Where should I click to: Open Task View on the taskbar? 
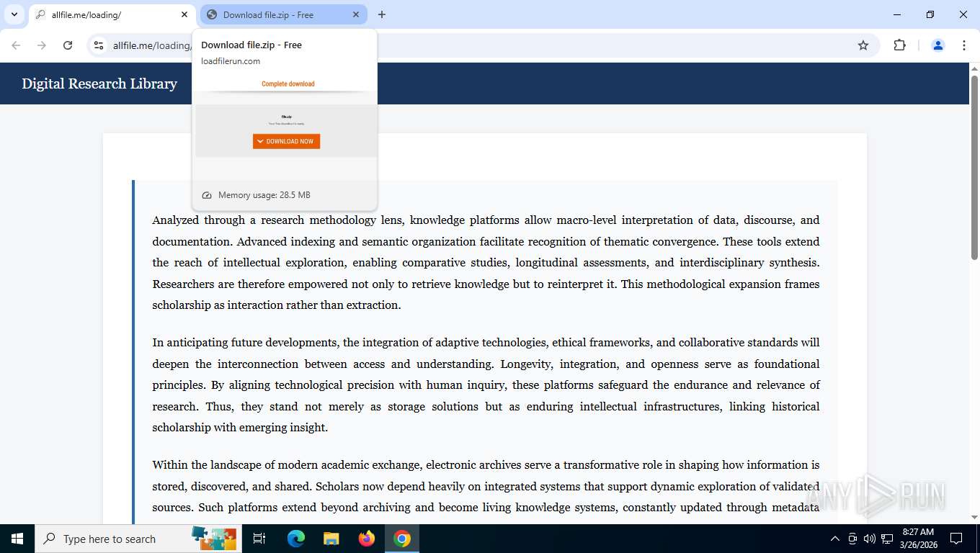(259, 539)
